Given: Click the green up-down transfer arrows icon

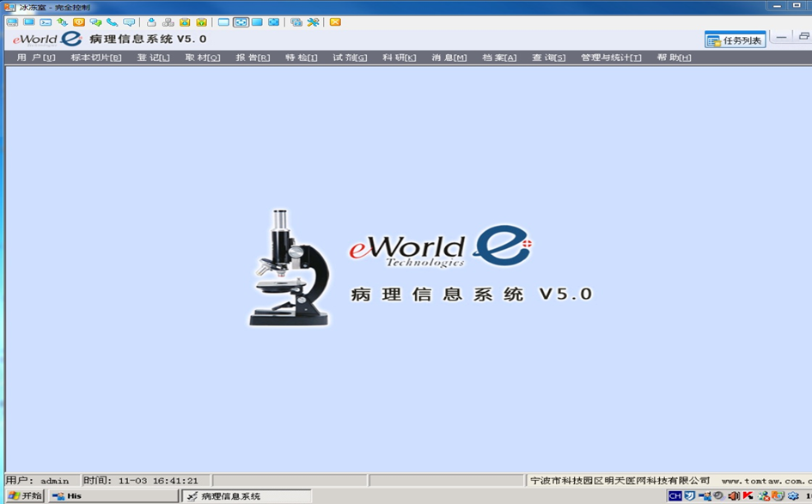Looking at the screenshot, I should (x=62, y=22).
